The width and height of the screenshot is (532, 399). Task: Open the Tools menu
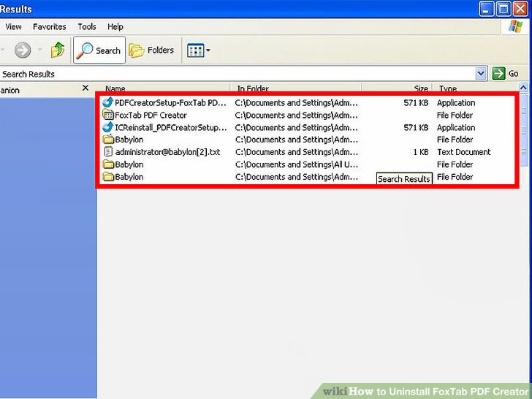pyautogui.click(x=87, y=27)
